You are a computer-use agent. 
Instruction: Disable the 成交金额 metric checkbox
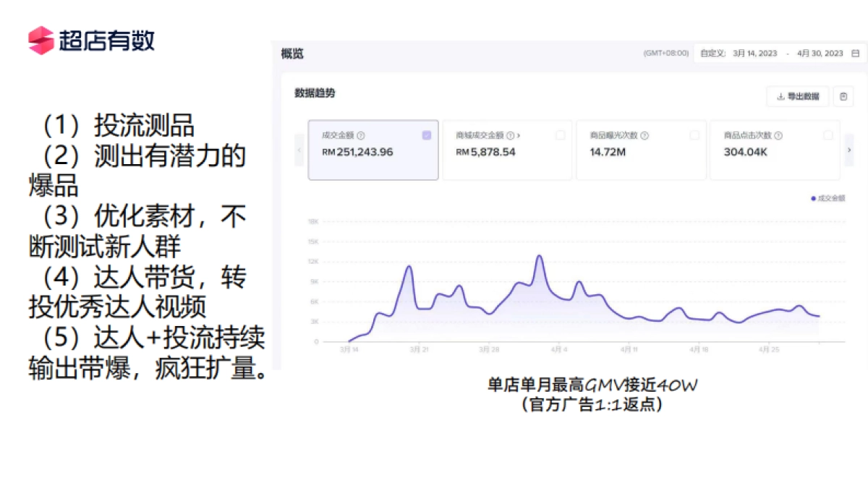(425, 134)
